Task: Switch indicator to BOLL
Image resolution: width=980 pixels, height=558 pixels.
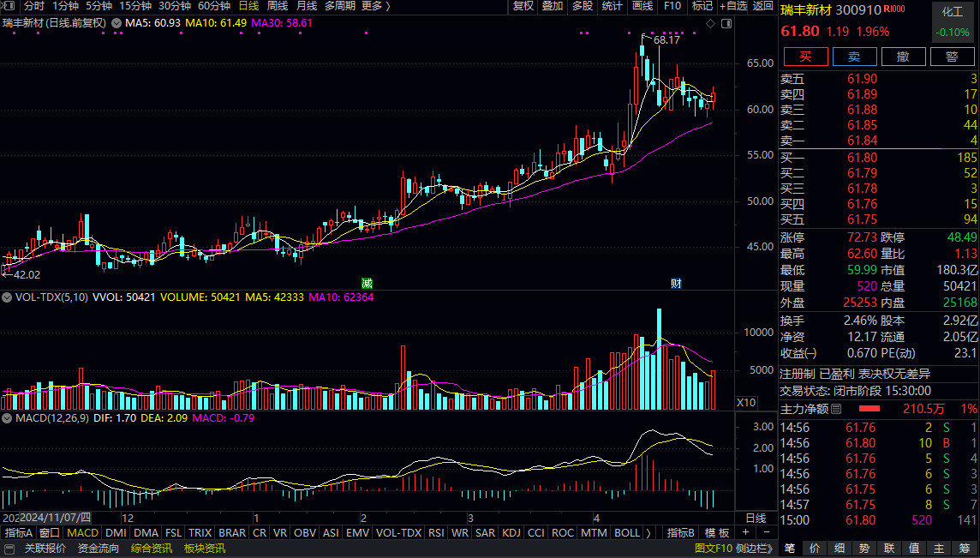Action: click(x=627, y=533)
